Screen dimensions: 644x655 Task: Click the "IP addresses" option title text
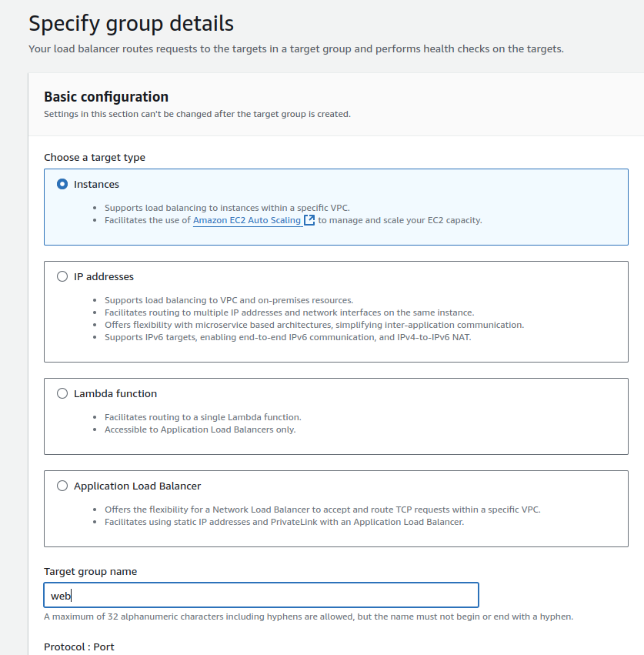(x=104, y=277)
